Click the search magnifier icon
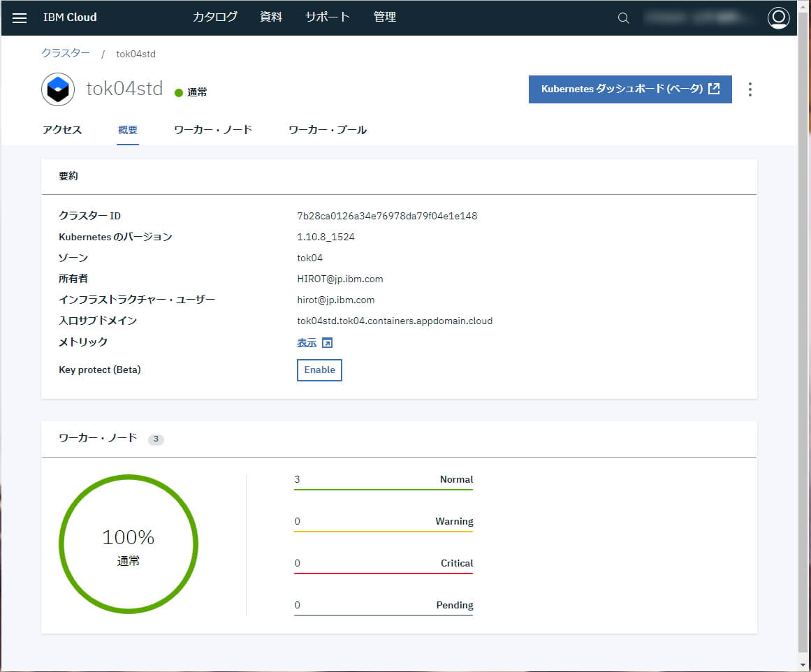 (x=623, y=18)
